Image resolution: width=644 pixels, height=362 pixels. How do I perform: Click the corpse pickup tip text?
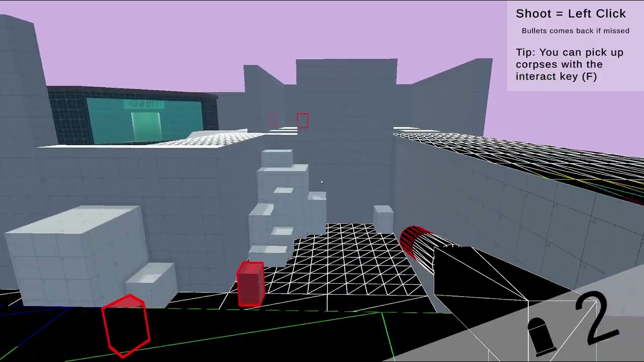point(569,64)
